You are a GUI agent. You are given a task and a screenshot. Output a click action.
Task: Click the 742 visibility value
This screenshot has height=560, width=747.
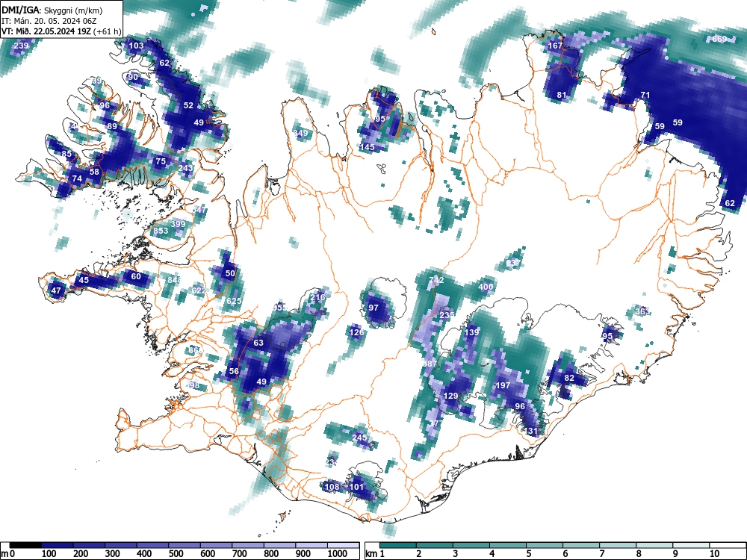pos(436,280)
